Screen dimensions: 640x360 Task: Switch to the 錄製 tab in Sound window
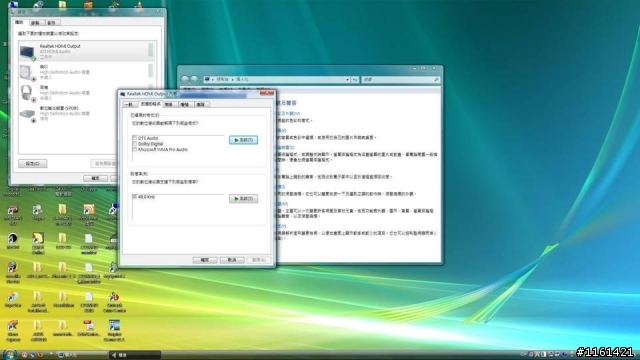click(x=35, y=22)
